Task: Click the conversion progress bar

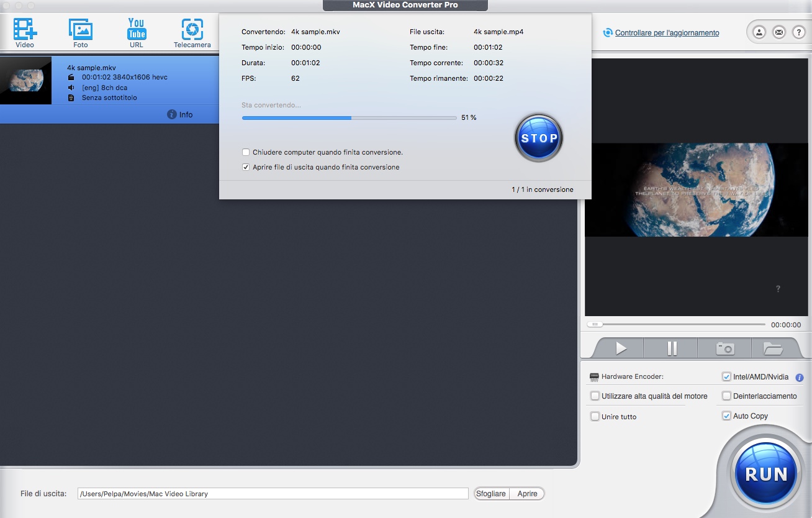Action: (x=350, y=117)
